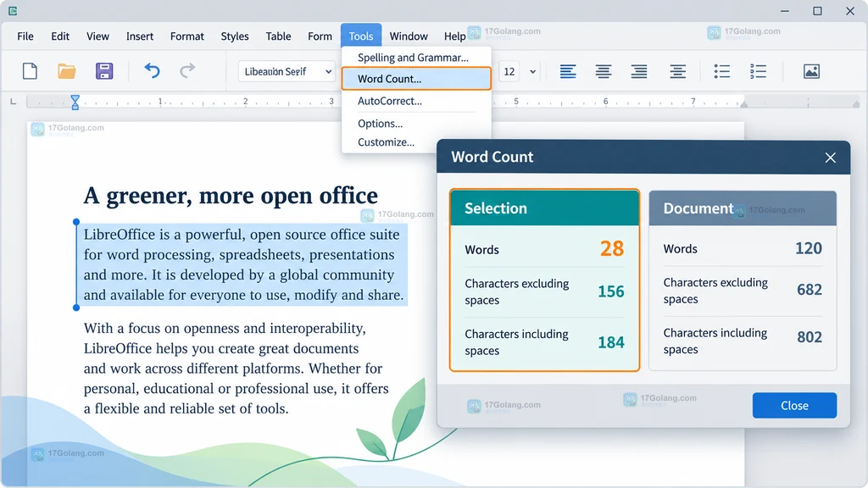Select Word Count in the Tools menu

tap(416, 79)
